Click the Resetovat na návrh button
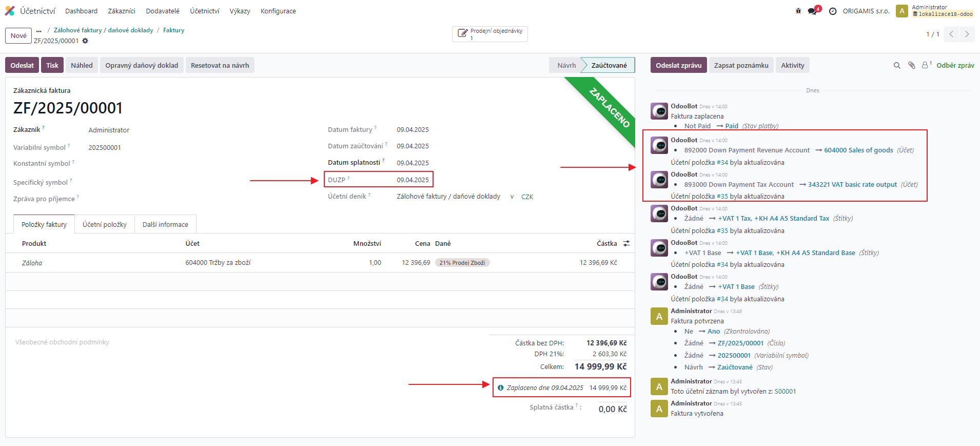Viewport: 980px width, 446px height. [220, 65]
